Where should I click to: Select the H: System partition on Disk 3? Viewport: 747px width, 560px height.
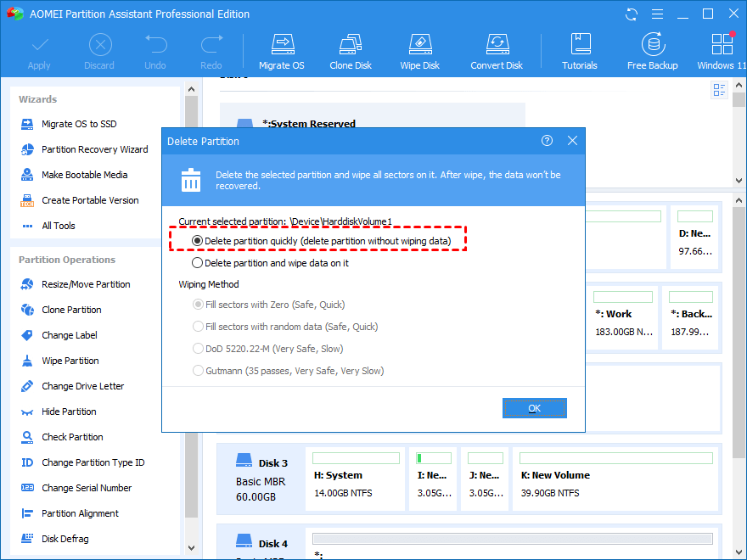click(356, 478)
